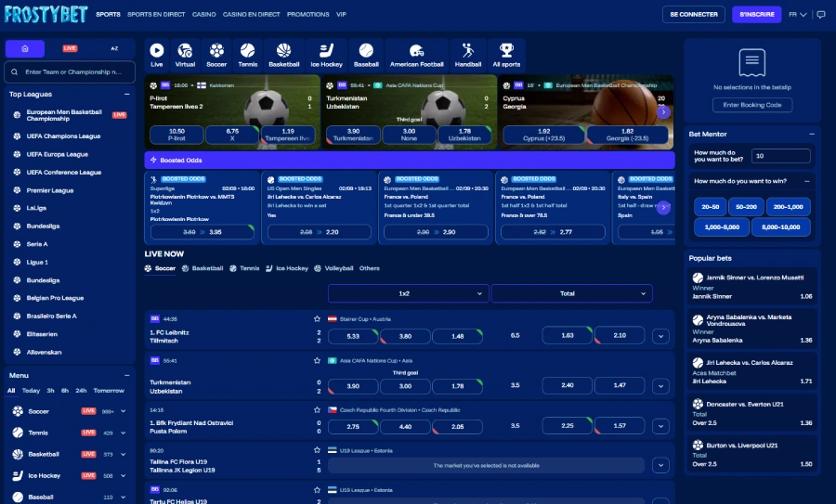Open the PROMOTIONS nav item
Screen dimensions: 836x504
[x=308, y=14]
